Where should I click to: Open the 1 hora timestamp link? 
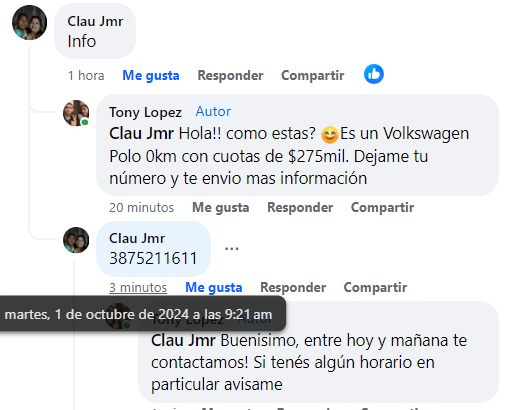(x=86, y=75)
